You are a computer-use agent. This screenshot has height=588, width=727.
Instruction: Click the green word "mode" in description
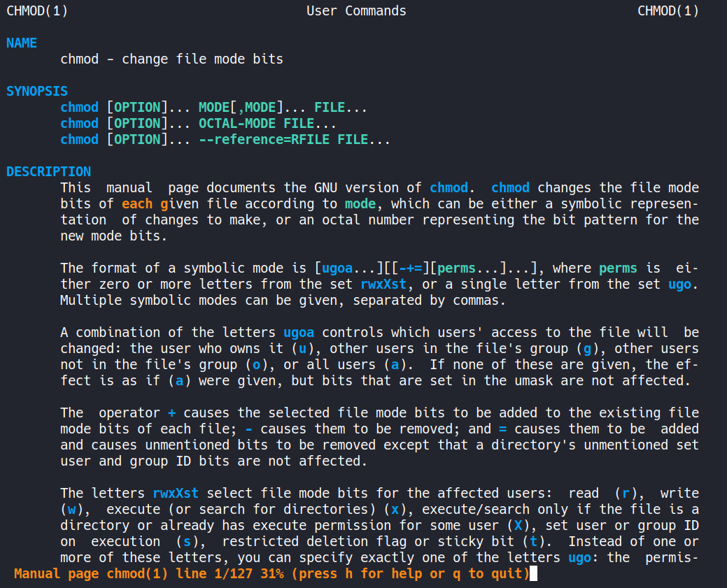[360, 204]
